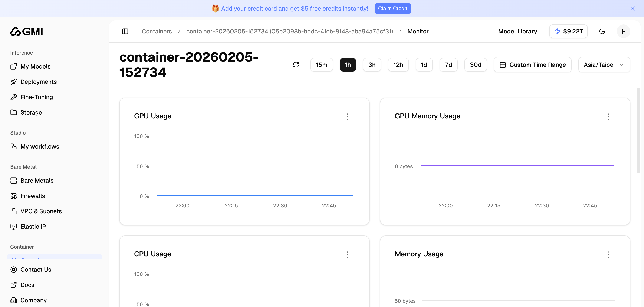Refresh the monitoring charts

(296, 65)
